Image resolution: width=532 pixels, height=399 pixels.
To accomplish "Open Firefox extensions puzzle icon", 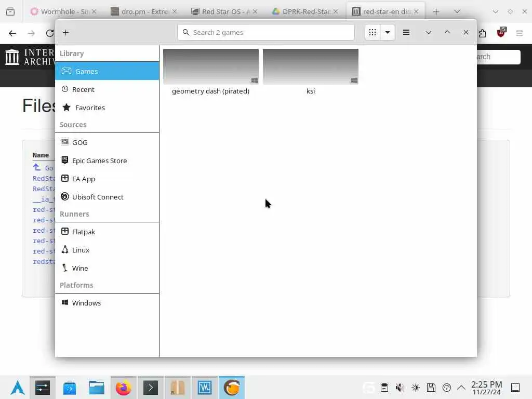I will (x=483, y=33).
